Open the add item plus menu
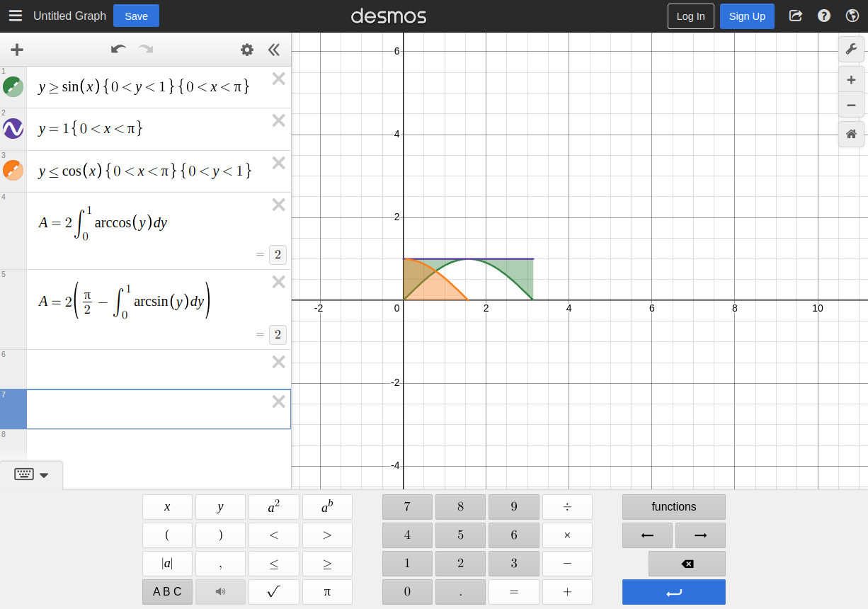The image size is (868, 609). (17, 50)
